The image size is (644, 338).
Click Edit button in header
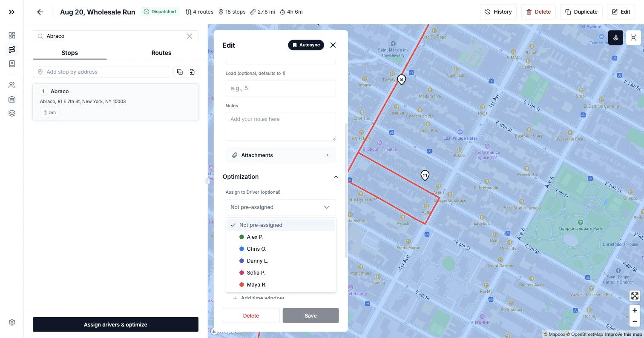point(621,12)
